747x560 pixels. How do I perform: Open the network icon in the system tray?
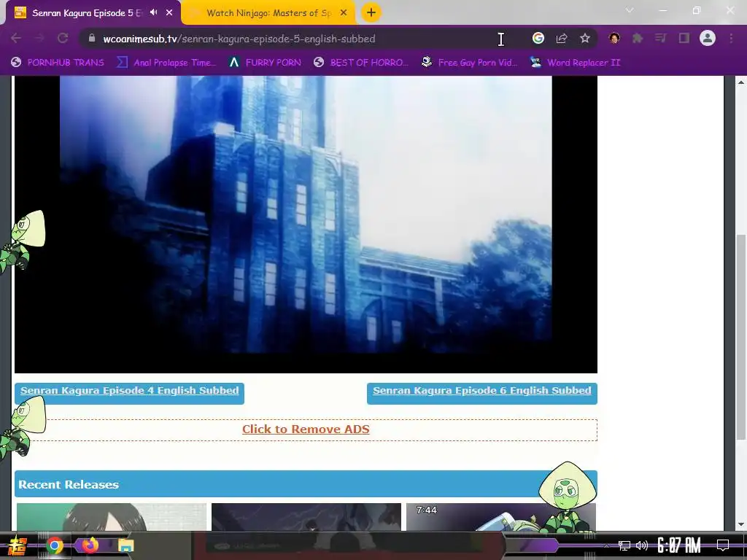pos(624,545)
